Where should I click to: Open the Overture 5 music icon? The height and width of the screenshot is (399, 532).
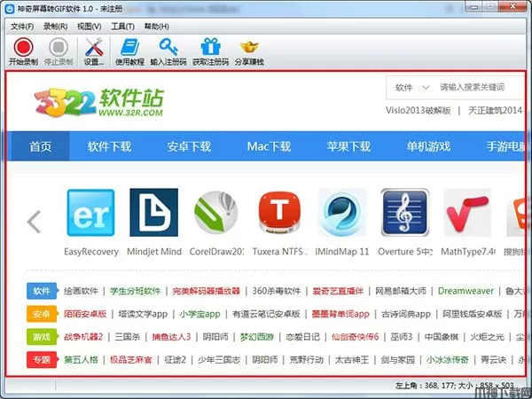(405, 213)
